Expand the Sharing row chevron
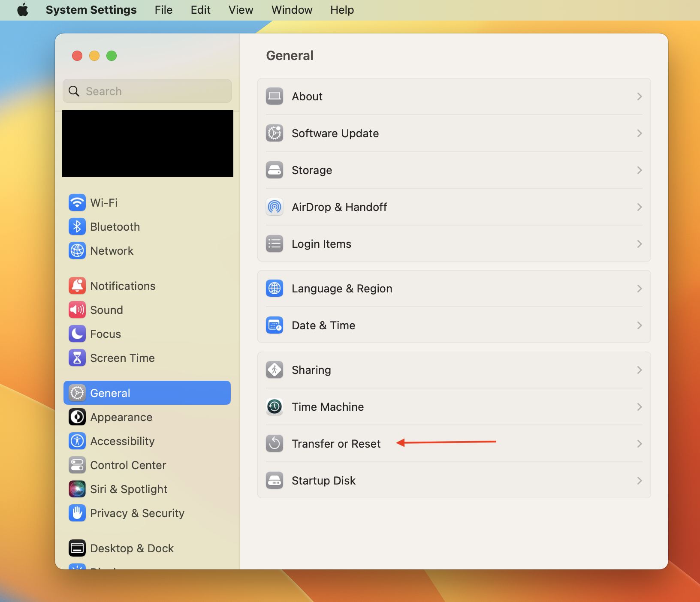Screen dimensions: 700x602 point(640,370)
